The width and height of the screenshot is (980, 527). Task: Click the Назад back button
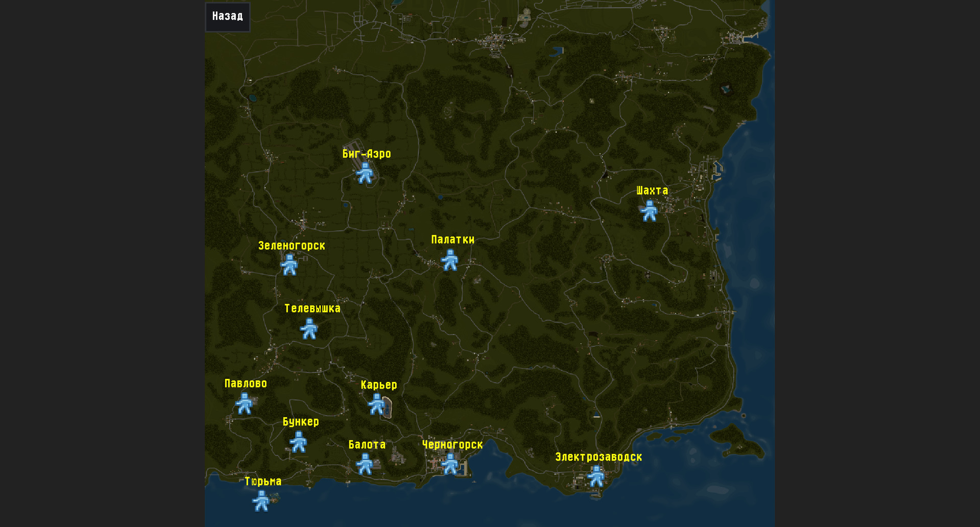coord(228,17)
